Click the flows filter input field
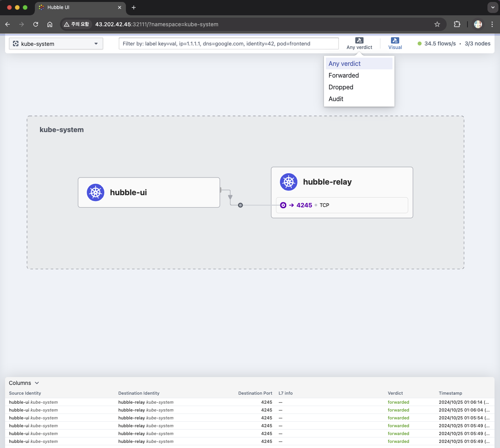The image size is (500, 448). point(229,44)
